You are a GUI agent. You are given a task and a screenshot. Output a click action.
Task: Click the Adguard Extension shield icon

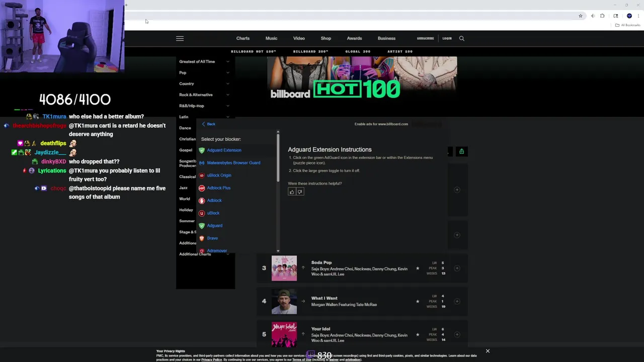tap(202, 150)
